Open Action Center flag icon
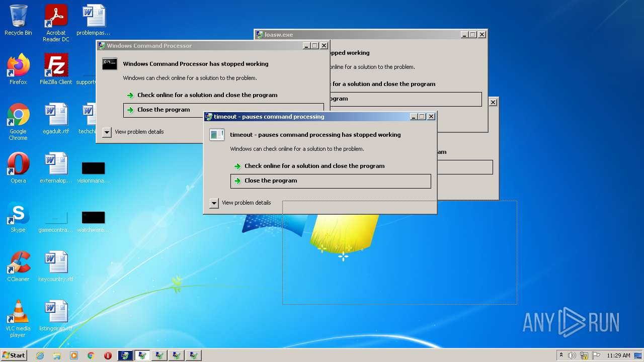The image size is (644, 362). pyautogui.click(x=596, y=355)
